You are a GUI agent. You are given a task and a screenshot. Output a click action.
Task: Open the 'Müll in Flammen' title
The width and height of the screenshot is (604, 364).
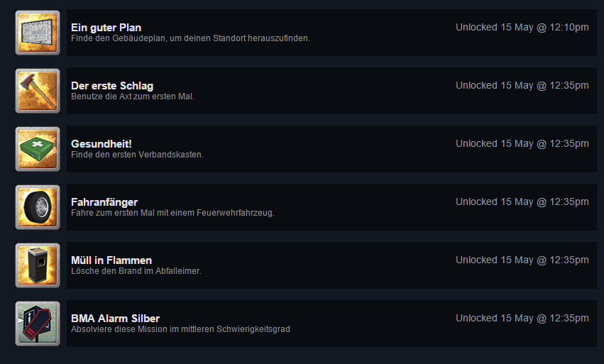[111, 260]
